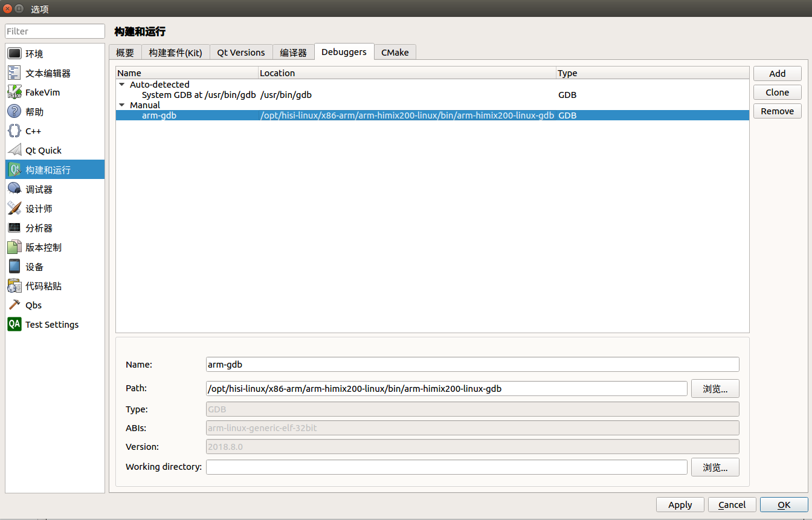Switch to the Qt Versions tab
This screenshot has height=520, width=812.
click(240, 52)
